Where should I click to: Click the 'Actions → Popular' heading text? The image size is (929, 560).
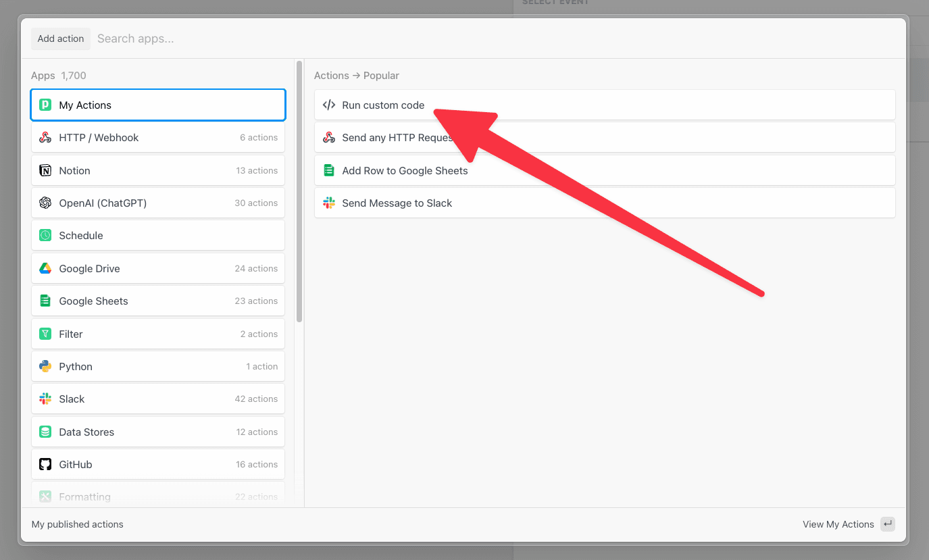click(x=357, y=76)
